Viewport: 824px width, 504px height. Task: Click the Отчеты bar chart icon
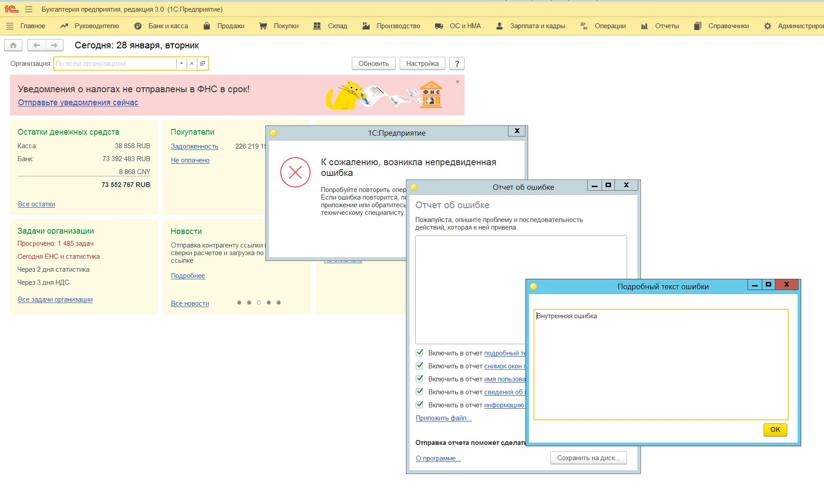coord(645,26)
